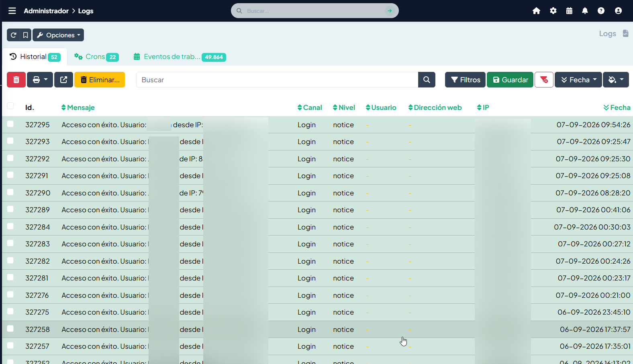
Task: Switch to the Historial tab
Action: 35,57
